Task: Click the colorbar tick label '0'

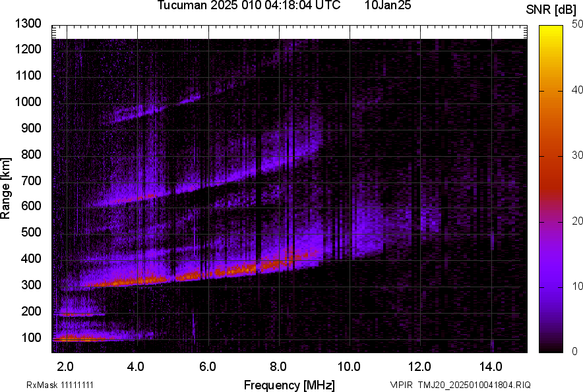Action: (x=575, y=351)
